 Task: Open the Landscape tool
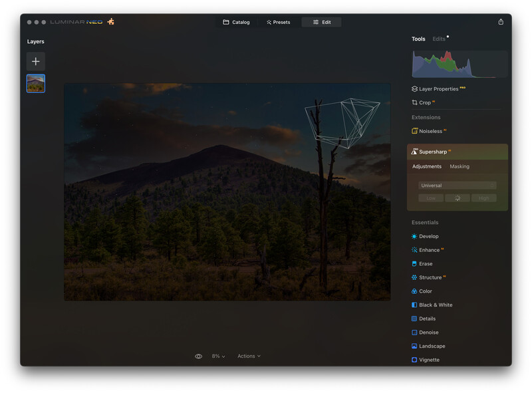(428, 346)
